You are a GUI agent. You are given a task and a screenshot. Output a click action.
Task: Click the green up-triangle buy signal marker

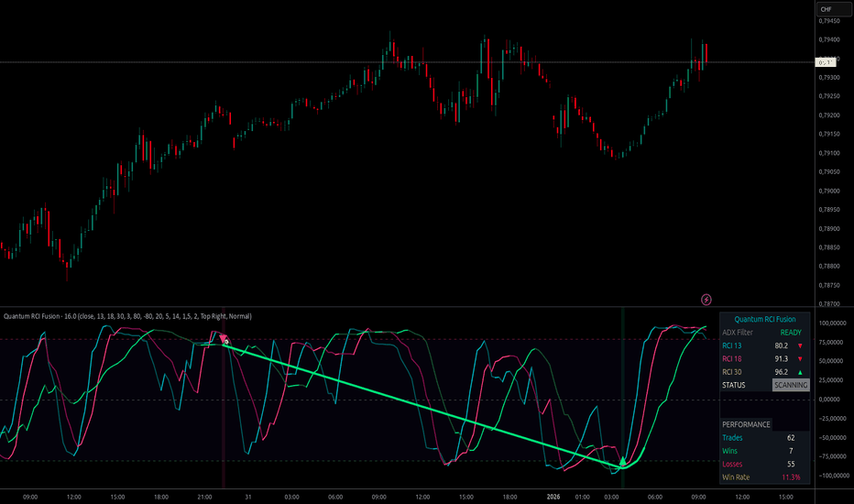click(x=622, y=461)
